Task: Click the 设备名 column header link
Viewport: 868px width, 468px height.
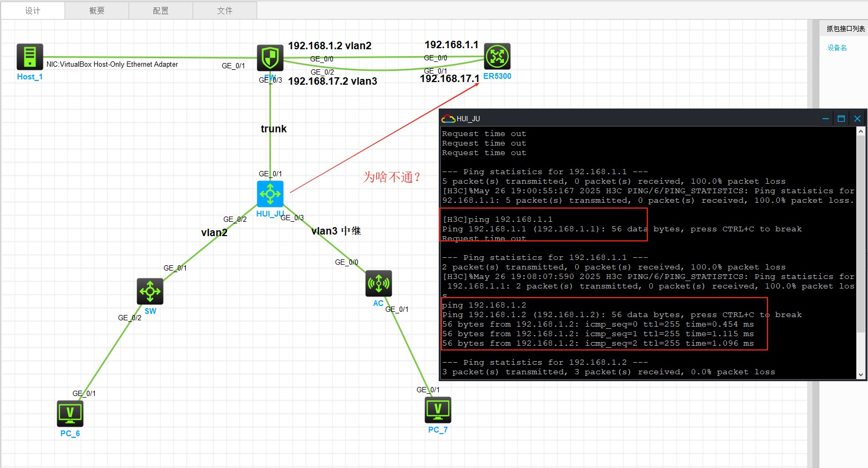Action: pyautogui.click(x=837, y=48)
